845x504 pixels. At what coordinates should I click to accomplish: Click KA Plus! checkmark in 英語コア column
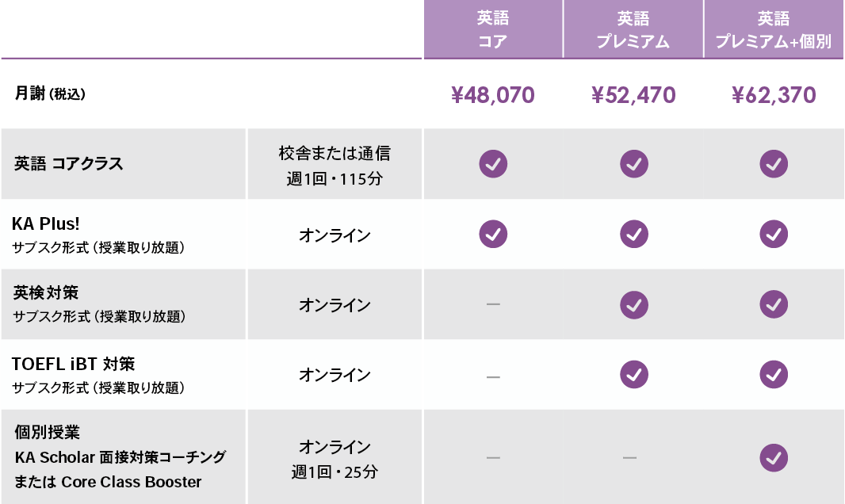(x=493, y=235)
